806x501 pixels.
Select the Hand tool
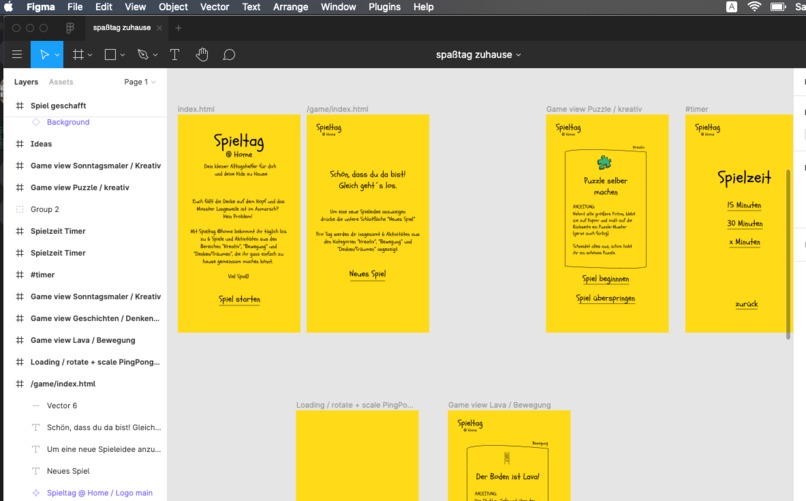point(202,54)
